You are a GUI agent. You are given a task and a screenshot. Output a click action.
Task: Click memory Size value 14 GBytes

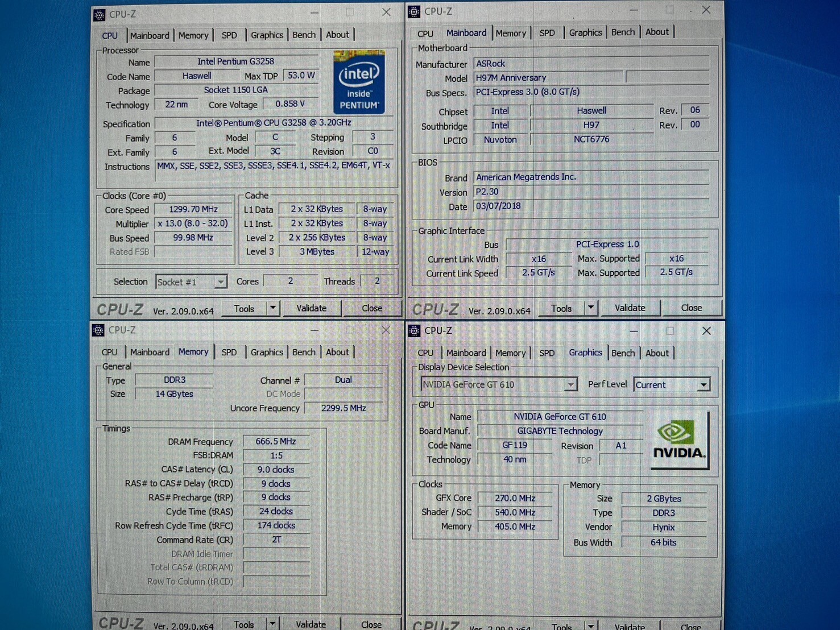(175, 394)
